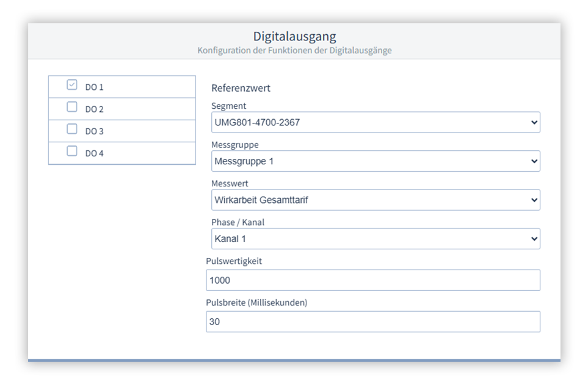The height and width of the screenshot is (385, 588).
Task: Enable the DO 2 checkbox
Action: (72, 108)
